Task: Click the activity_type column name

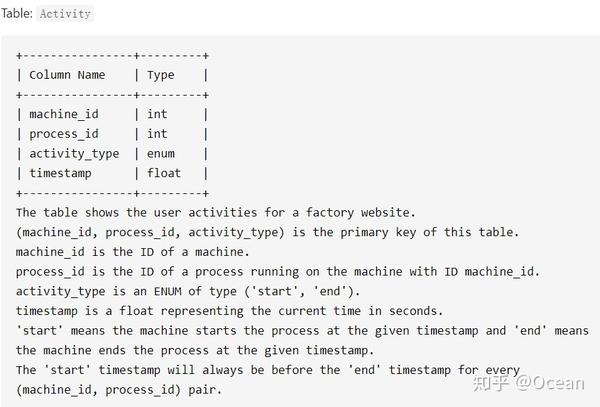Action: (74, 154)
